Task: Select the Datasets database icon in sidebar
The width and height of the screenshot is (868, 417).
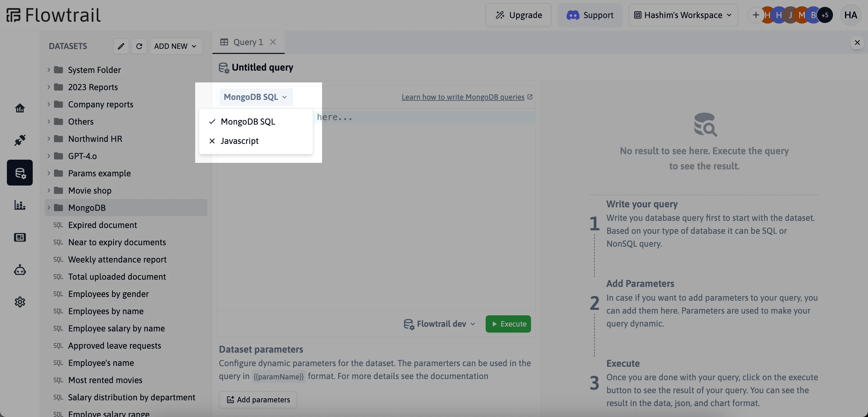Action: (20, 173)
